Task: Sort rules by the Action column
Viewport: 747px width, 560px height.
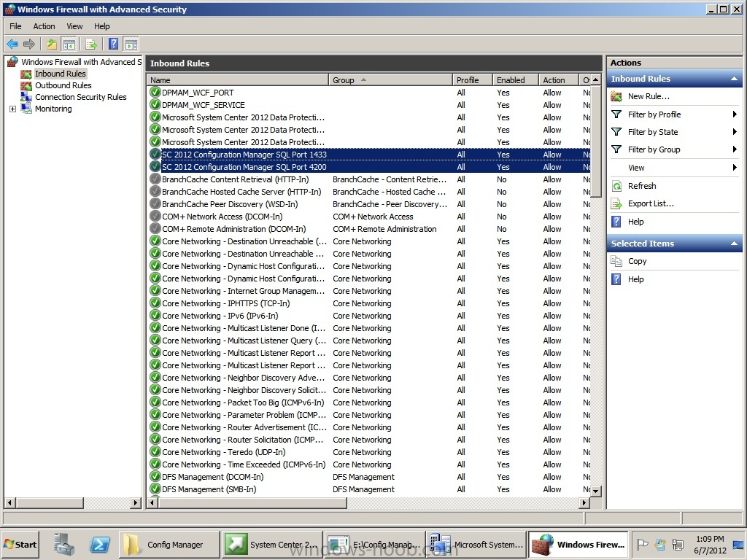Action: click(x=558, y=80)
